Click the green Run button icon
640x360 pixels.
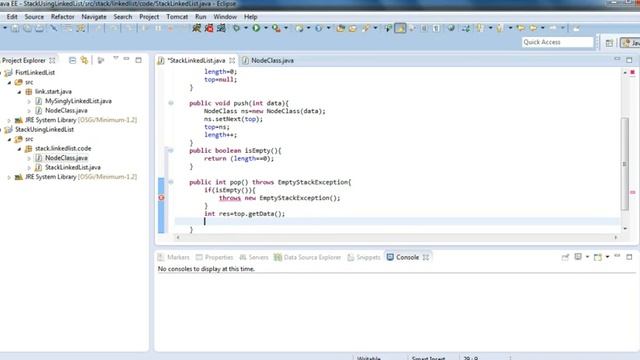pos(256,28)
